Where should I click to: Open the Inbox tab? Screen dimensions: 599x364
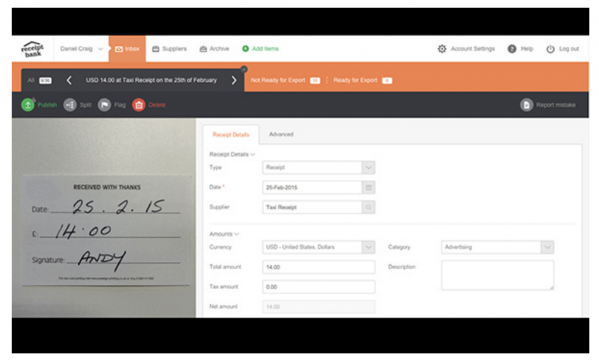point(127,49)
